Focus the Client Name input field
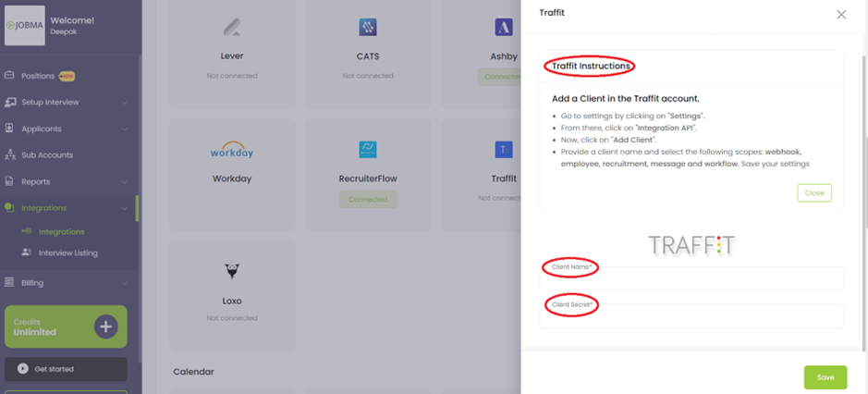868x394 pixels. [691, 278]
